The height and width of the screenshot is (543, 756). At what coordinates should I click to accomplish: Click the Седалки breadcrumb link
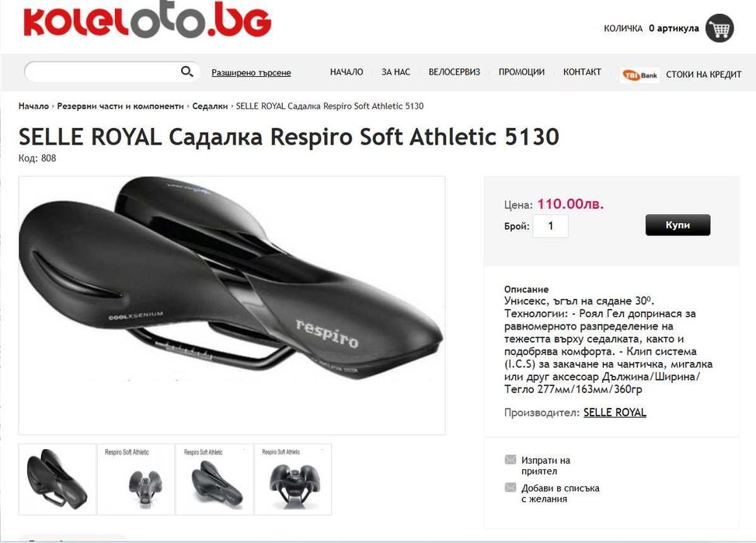pyautogui.click(x=210, y=106)
